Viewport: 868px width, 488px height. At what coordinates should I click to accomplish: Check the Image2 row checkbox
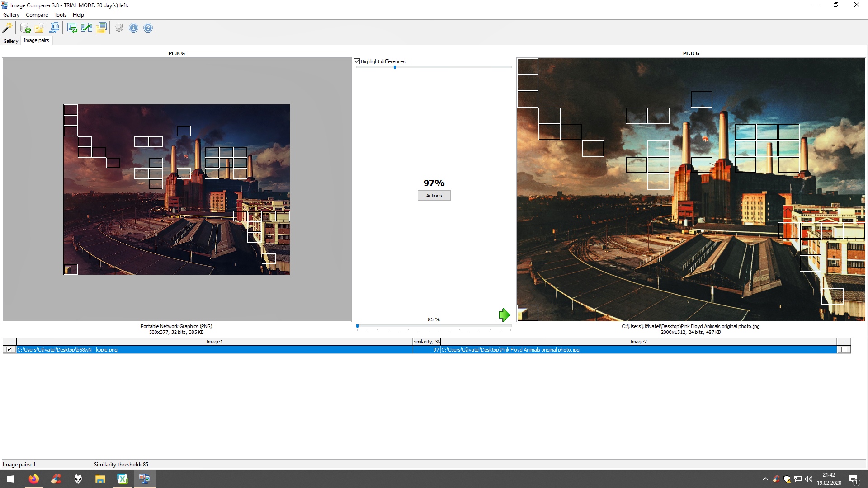point(844,350)
